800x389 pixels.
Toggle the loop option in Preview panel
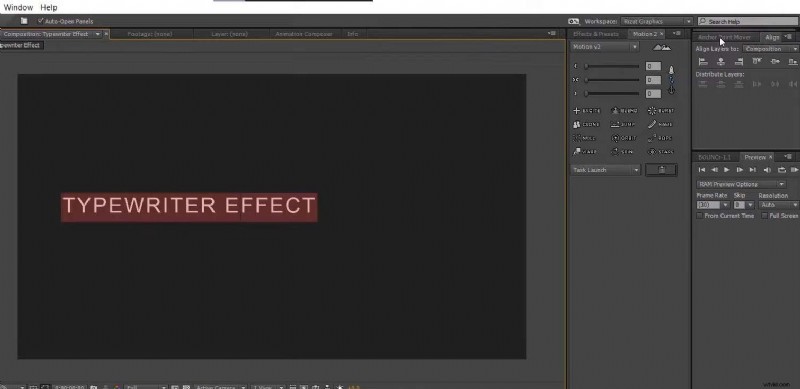coord(781,170)
